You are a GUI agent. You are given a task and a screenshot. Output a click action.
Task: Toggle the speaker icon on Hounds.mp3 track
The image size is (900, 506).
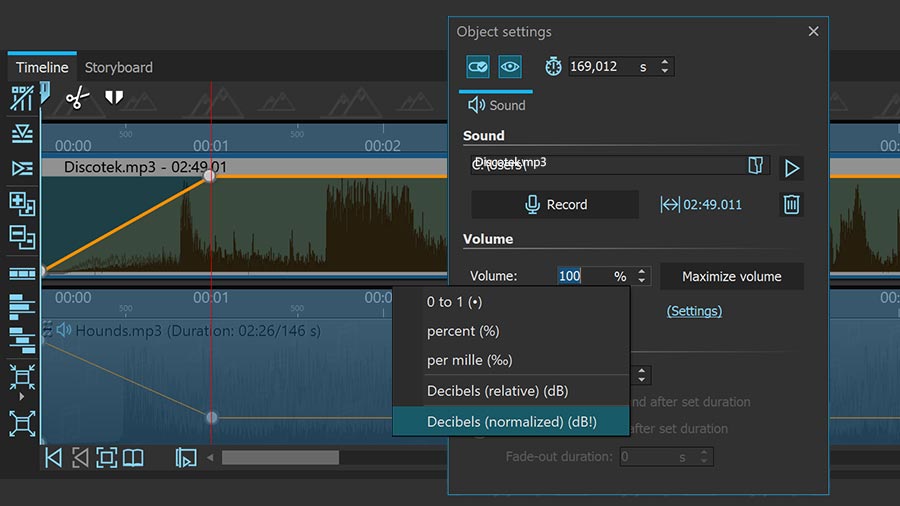point(64,330)
